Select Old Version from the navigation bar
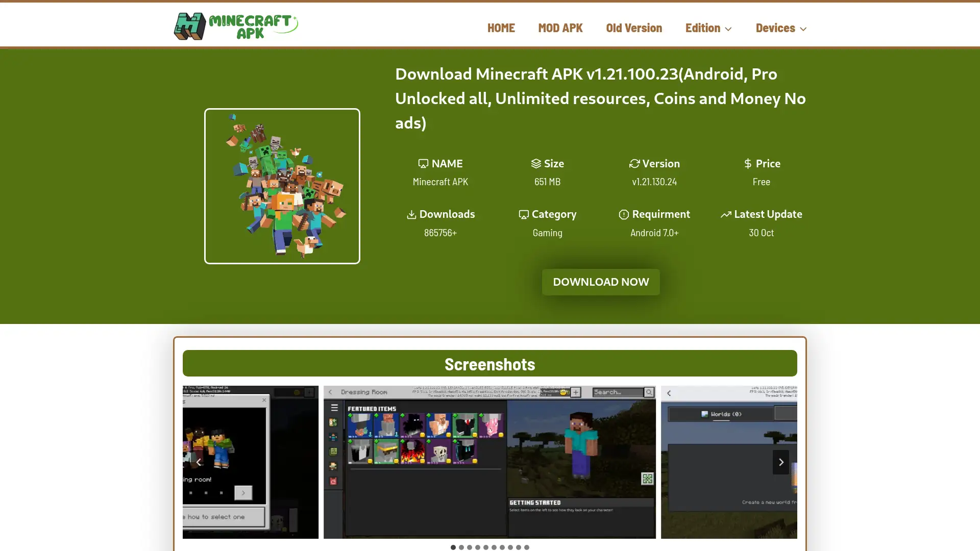 633,28
